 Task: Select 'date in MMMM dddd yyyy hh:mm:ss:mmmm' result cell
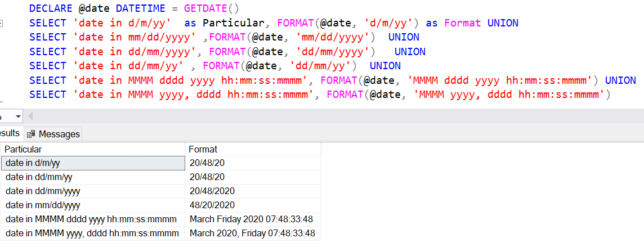(93, 219)
